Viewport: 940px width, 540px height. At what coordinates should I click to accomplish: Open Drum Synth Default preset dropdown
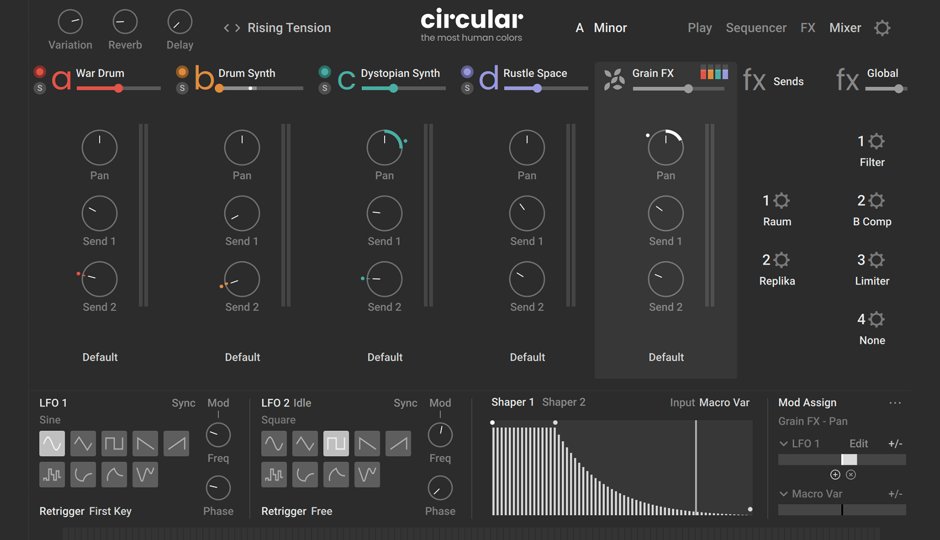(242, 357)
